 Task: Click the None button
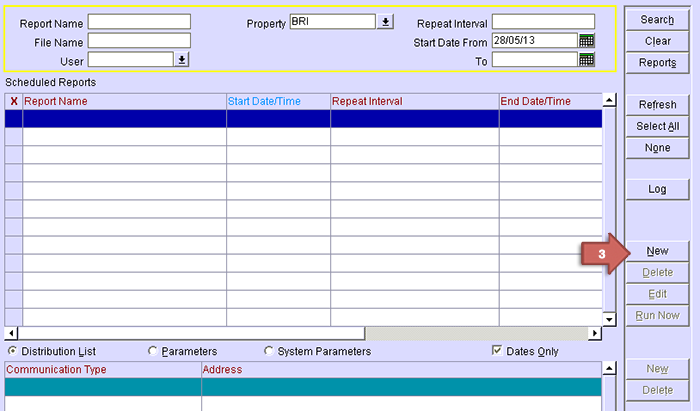coord(657,148)
